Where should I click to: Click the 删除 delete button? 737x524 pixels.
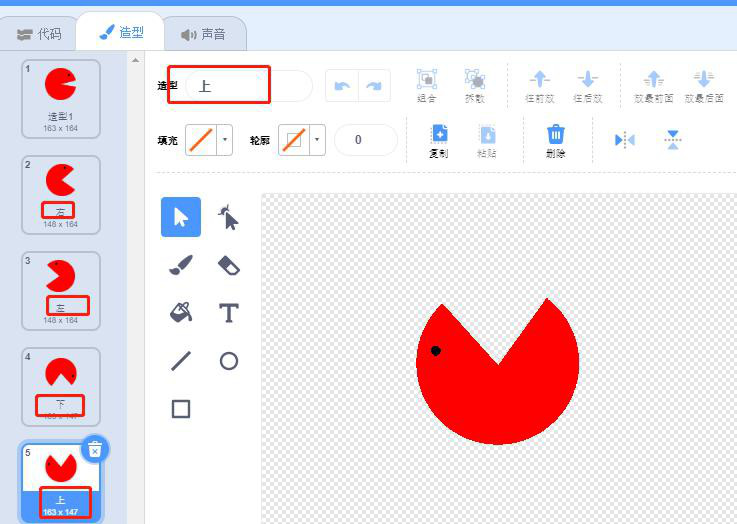click(556, 140)
